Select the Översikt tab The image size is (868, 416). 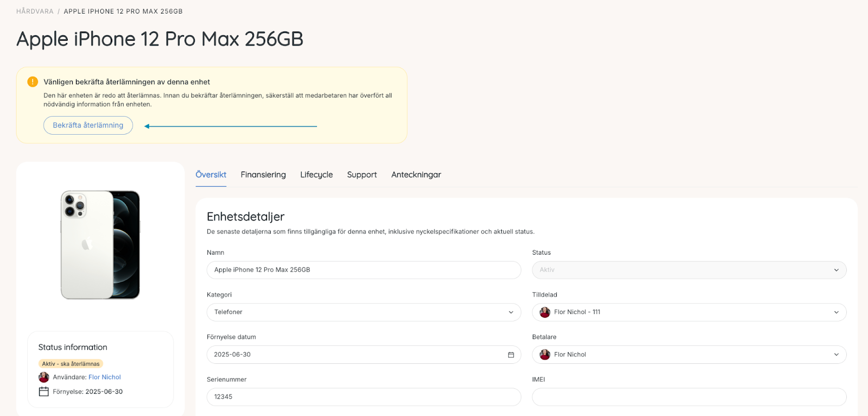click(211, 175)
